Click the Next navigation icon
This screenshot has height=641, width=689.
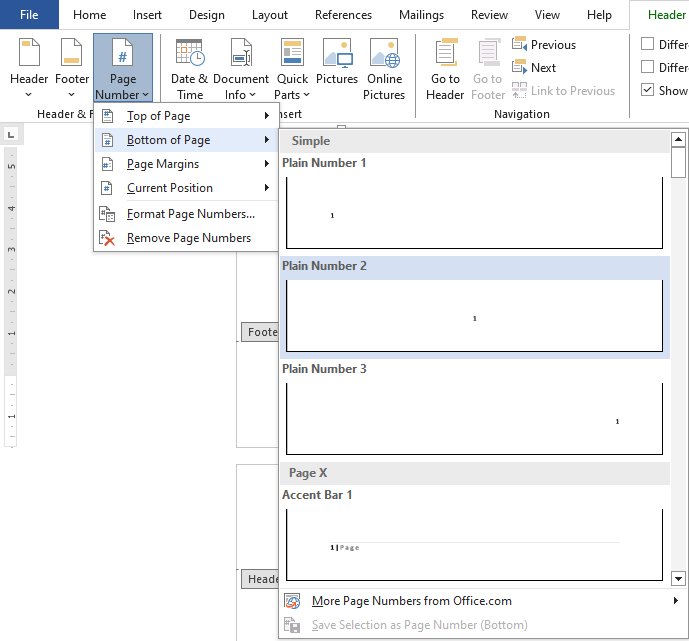(519, 67)
